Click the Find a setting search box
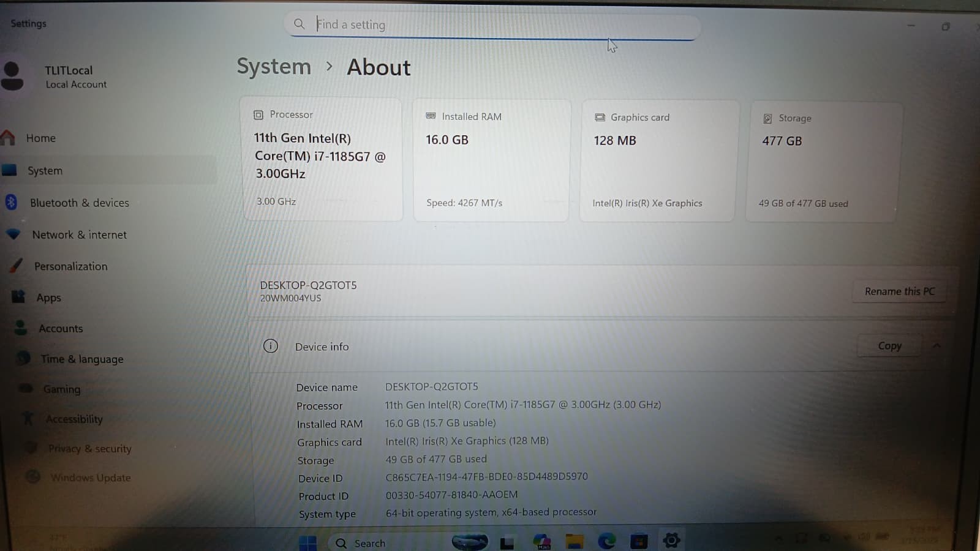Screen dimensions: 980x551 click(x=493, y=25)
